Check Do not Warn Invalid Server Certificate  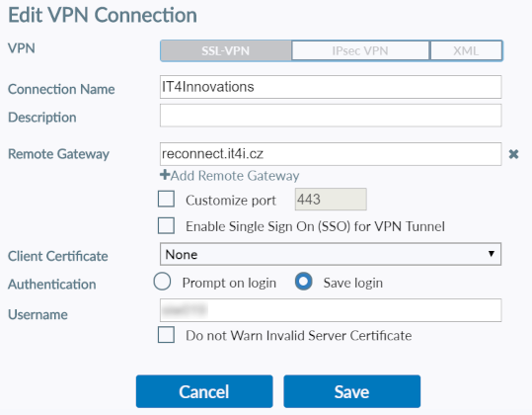click(166, 335)
